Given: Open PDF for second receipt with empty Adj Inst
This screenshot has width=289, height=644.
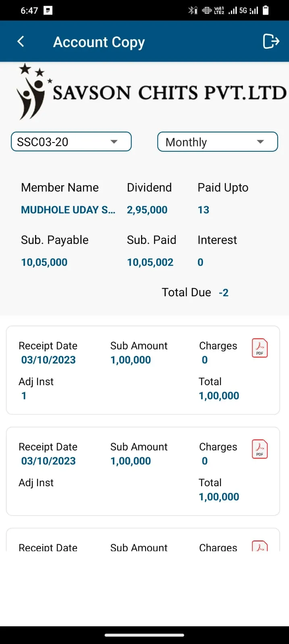Looking at the screenshot, I should pos(260,449).
